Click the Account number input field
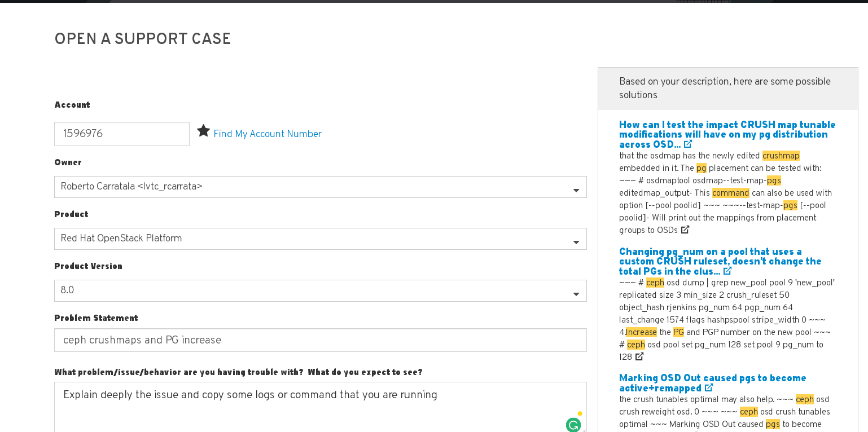The image size is (868, 432). click(x=122, y=134)
